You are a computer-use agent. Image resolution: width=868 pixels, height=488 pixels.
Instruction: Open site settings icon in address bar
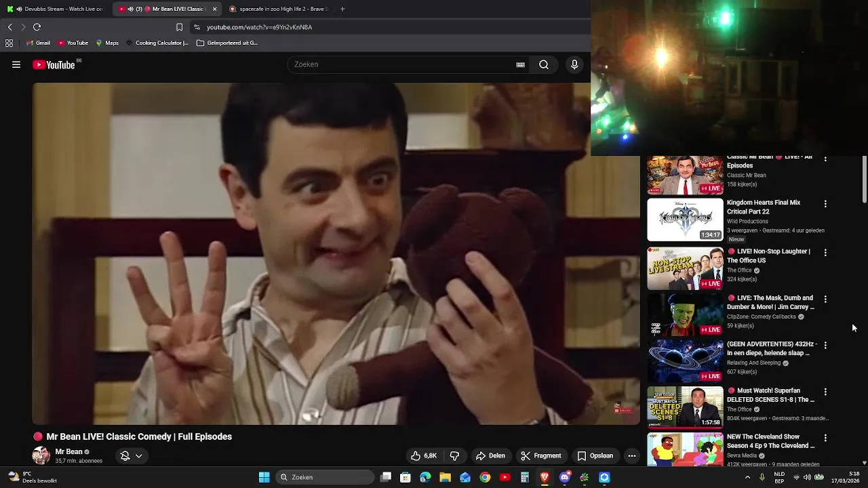197,27
